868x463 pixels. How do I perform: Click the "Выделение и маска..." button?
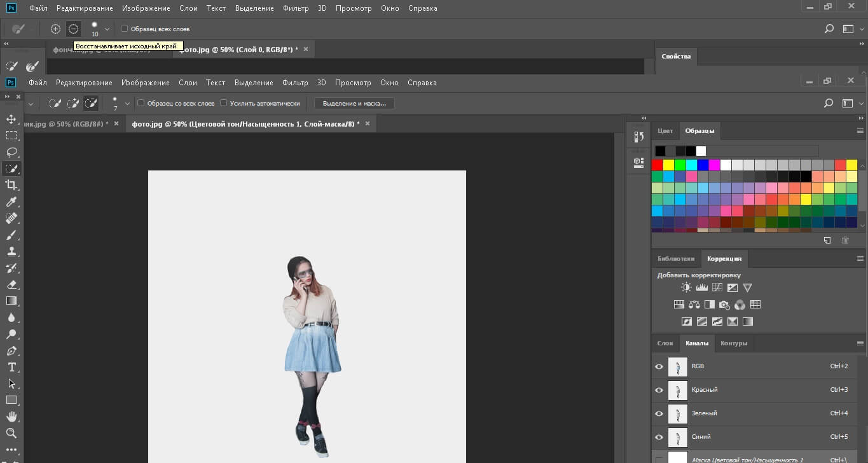coord(354,103)
